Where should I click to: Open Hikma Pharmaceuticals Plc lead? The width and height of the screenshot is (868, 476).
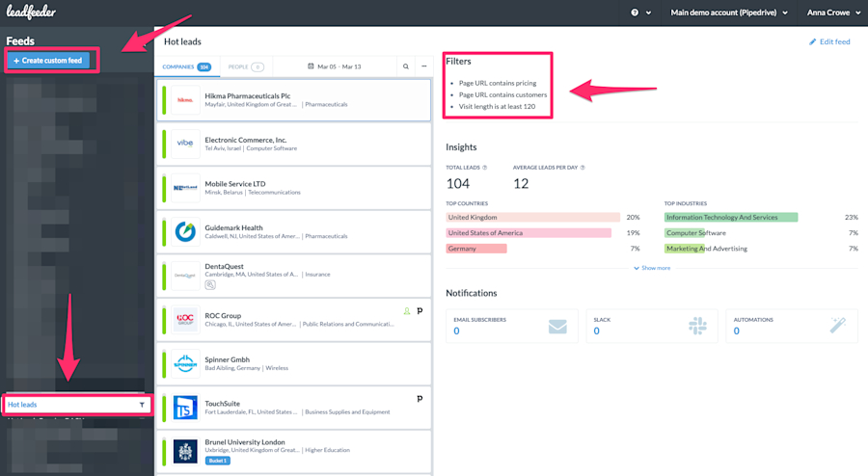(x=293, y=100)
